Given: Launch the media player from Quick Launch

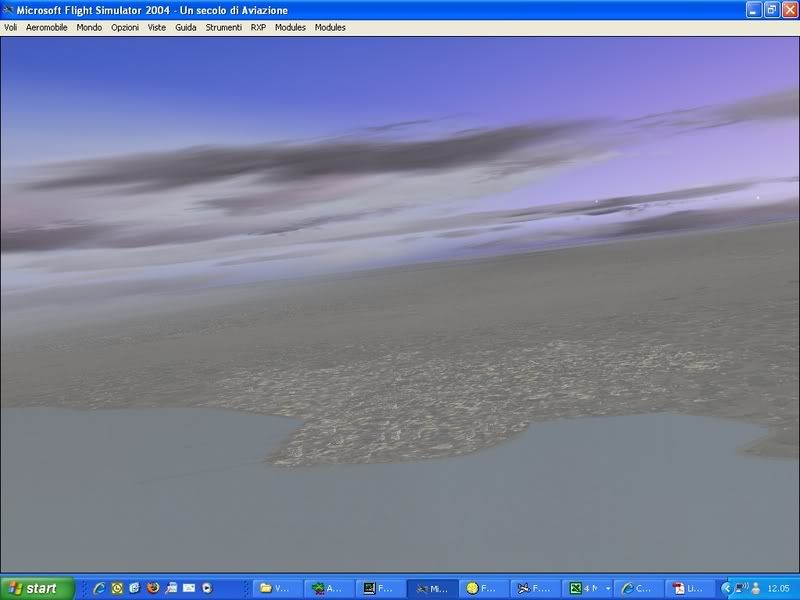Looking at the screenshot, I should click(207, 588).
